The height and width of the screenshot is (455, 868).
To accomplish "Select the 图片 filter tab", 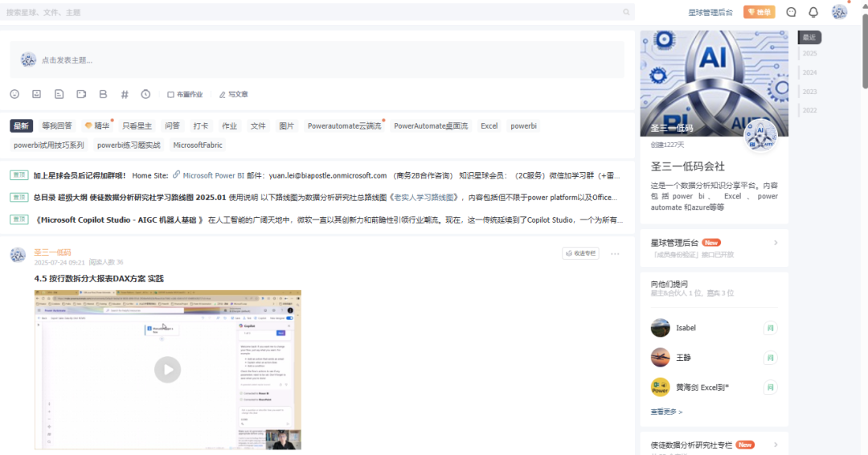I will [x=287, y=125].
